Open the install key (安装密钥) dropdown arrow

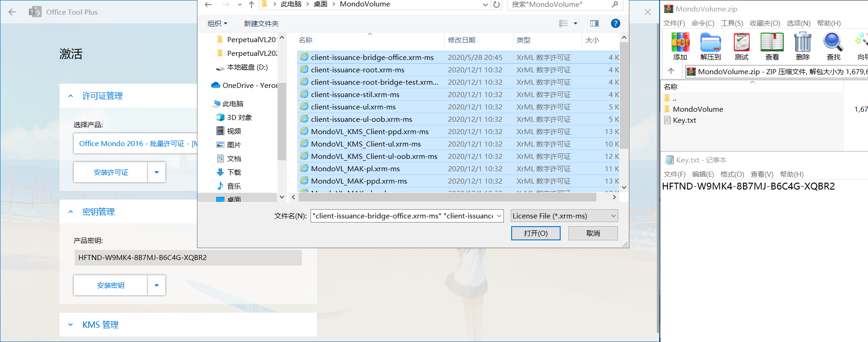click(x=157, y=285)
